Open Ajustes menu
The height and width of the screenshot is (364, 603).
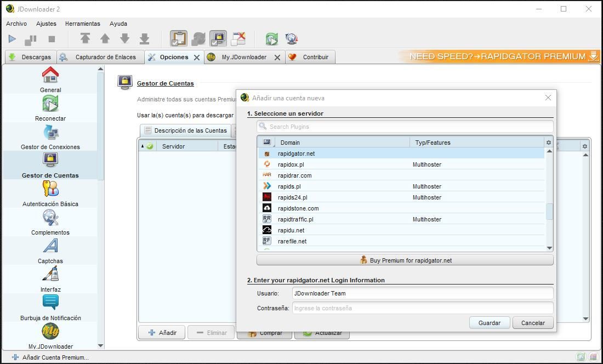pos(46,24)
